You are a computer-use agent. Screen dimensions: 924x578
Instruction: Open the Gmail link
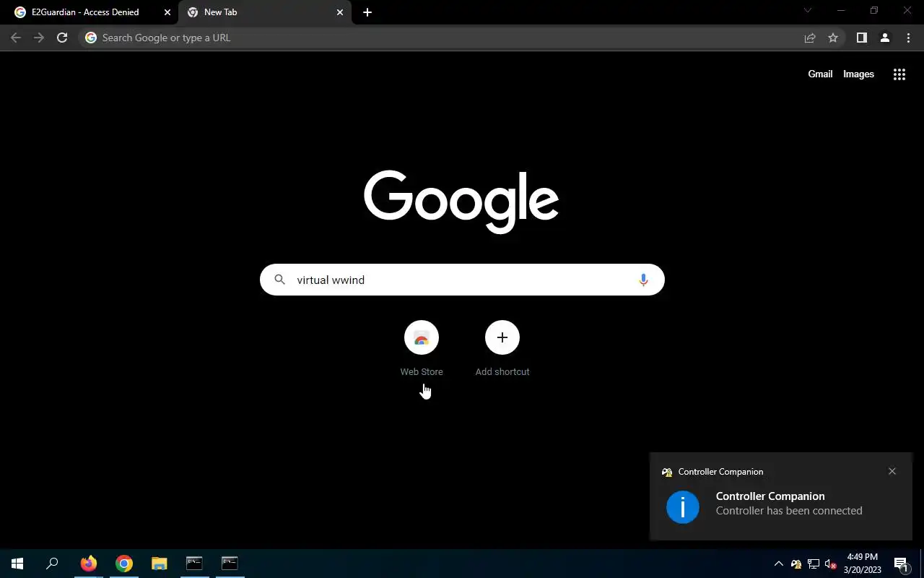click(x=820, y=74)
